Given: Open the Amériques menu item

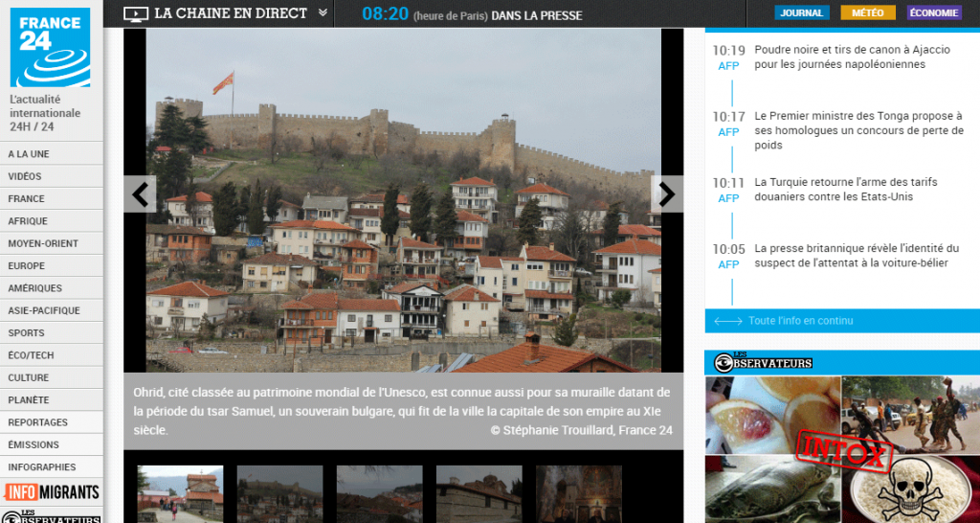Looking at the screenshot, I should click(x=52, y=288).
